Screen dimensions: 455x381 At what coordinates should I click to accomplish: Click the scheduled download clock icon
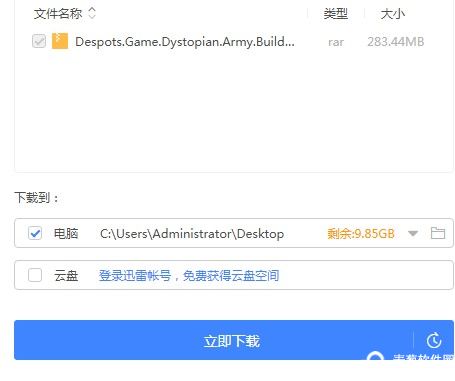click(x=434, y=340)
